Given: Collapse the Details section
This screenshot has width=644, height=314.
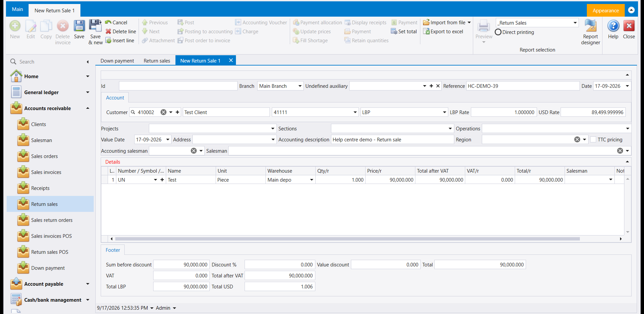Looking at the screenshot, I should 627,162.
